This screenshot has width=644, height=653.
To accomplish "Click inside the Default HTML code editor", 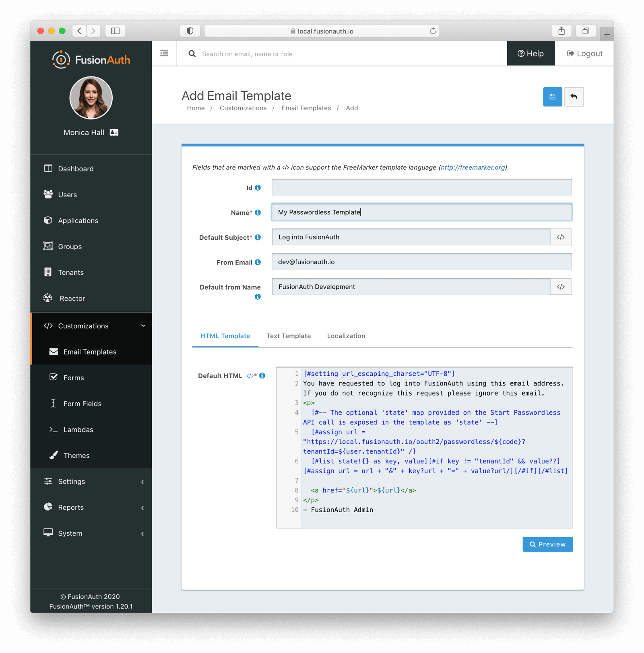I will (x=437, y=447).
